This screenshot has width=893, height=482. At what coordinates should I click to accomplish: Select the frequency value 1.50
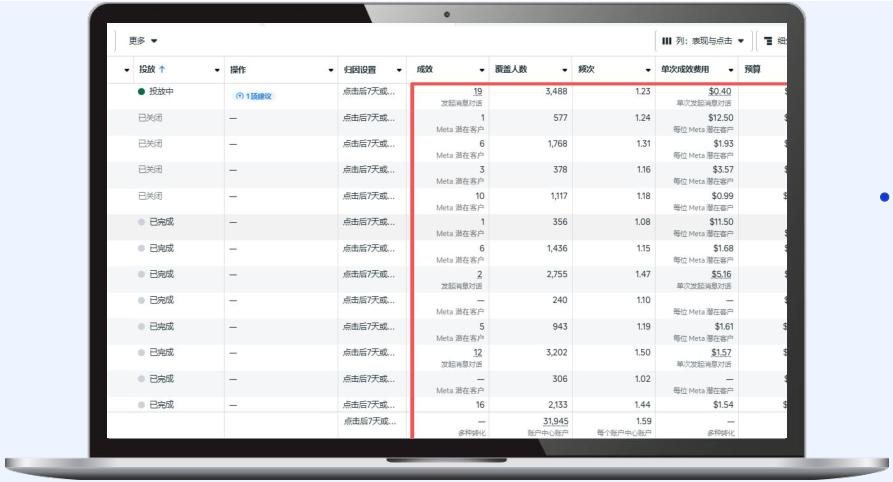(642, 353)
